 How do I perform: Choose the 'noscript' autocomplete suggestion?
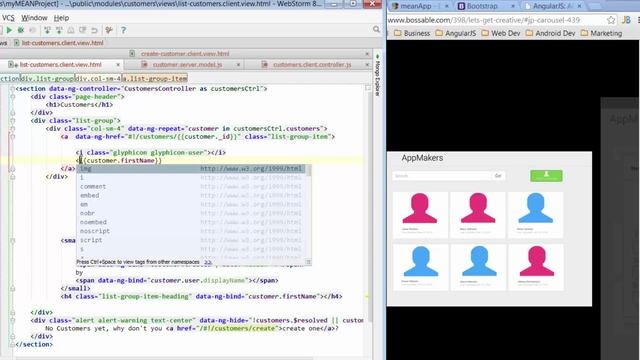click(x=191, y=231)
